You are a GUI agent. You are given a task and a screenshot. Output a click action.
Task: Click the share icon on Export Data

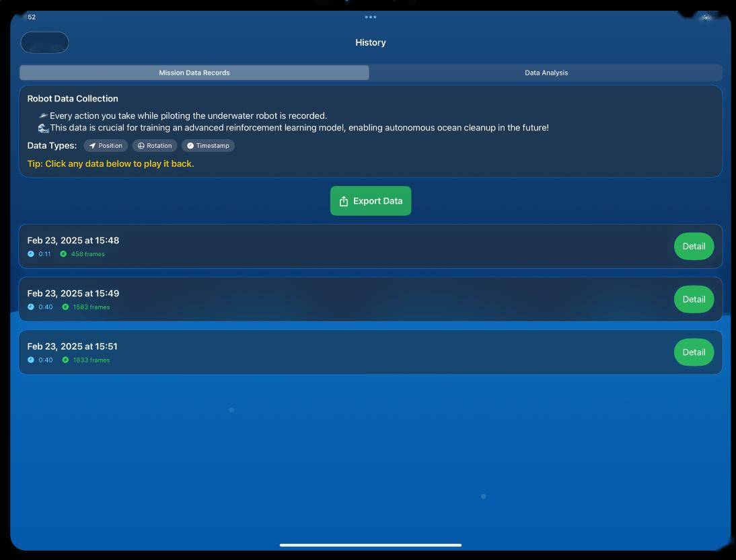(x=344, y=201)
